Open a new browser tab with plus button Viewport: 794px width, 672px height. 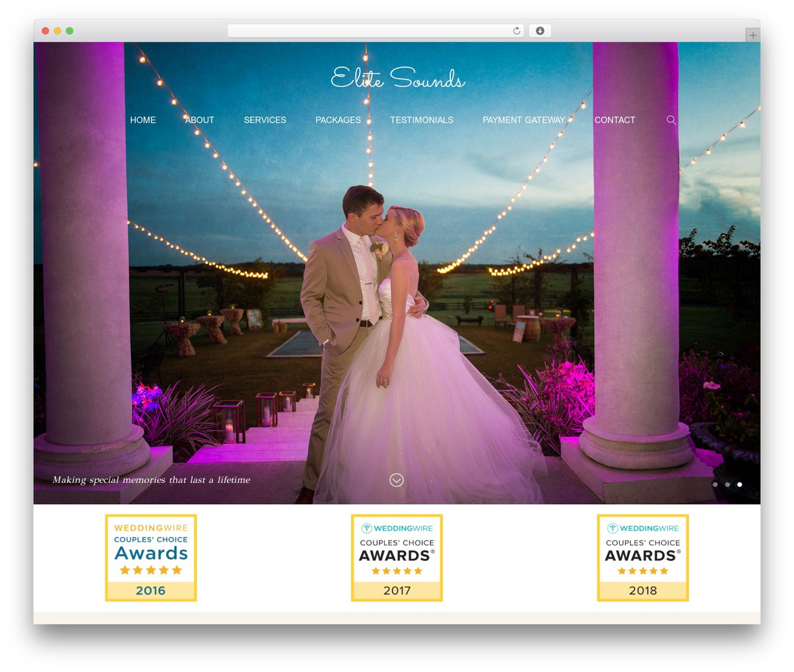[752, 35]
